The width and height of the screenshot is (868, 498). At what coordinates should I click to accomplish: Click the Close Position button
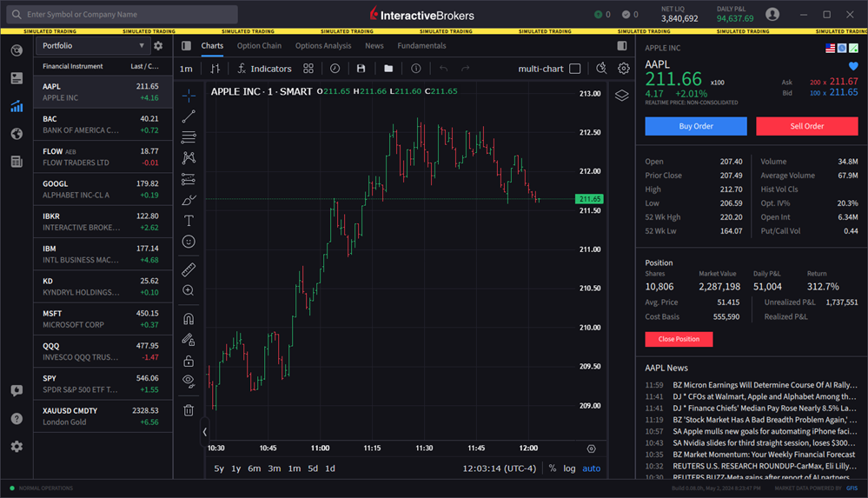[x=679, y=339]
